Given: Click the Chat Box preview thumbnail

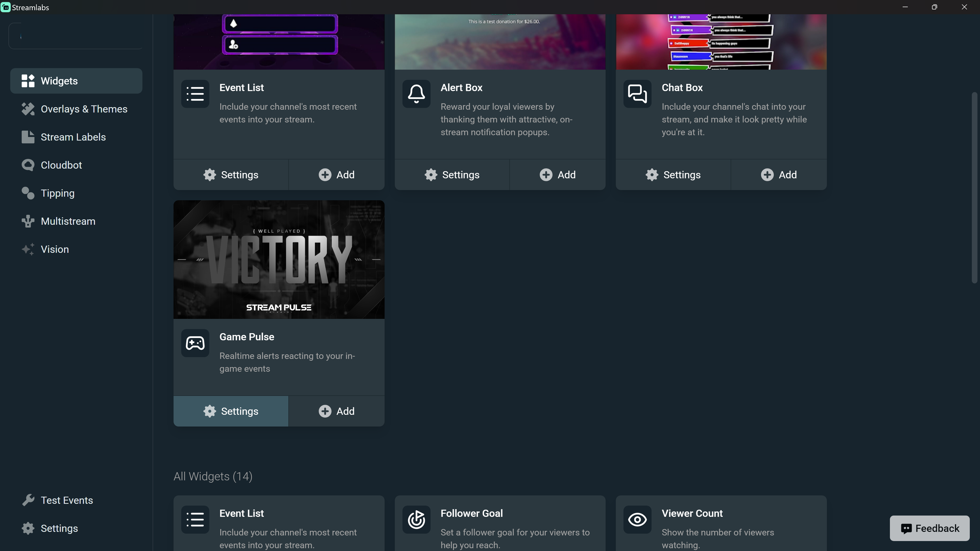Looking at the screenshot, I should 721,42.
